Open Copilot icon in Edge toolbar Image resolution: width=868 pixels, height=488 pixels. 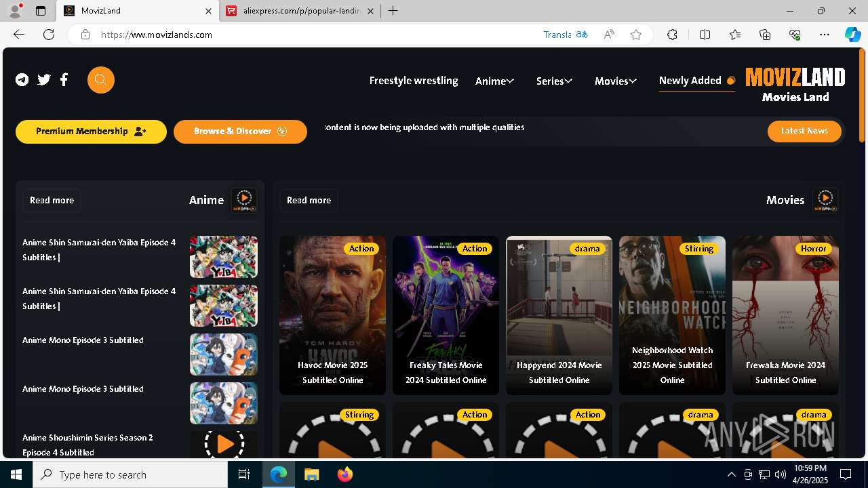click(x=852, y=35)
